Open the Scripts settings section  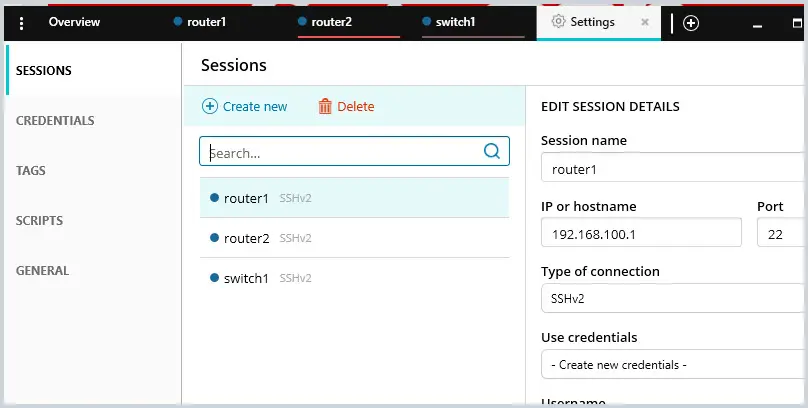click(x=39, y=220)
